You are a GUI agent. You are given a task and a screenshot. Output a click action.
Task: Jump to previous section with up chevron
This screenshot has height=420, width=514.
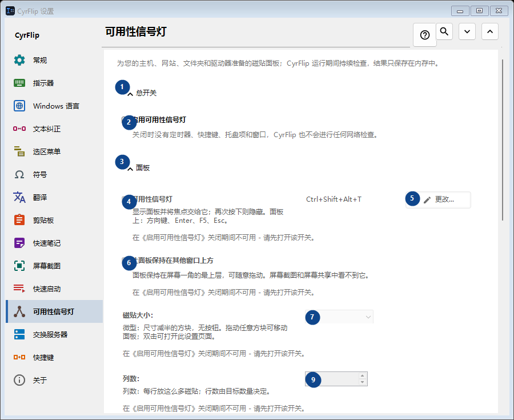(490, 31)
